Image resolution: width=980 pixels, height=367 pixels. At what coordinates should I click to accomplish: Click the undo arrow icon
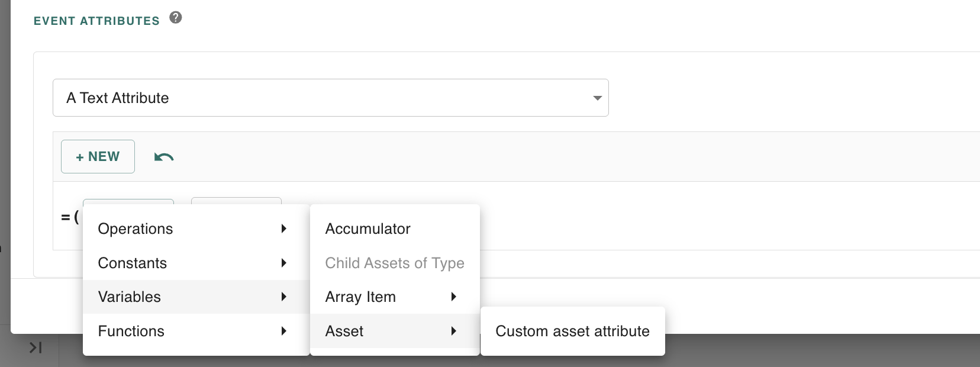point(164,157)
